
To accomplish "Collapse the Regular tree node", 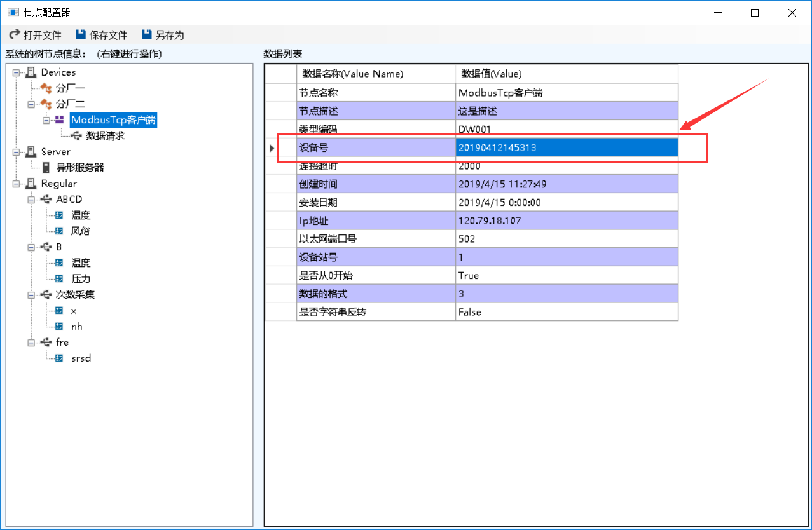I will (16, 184).
